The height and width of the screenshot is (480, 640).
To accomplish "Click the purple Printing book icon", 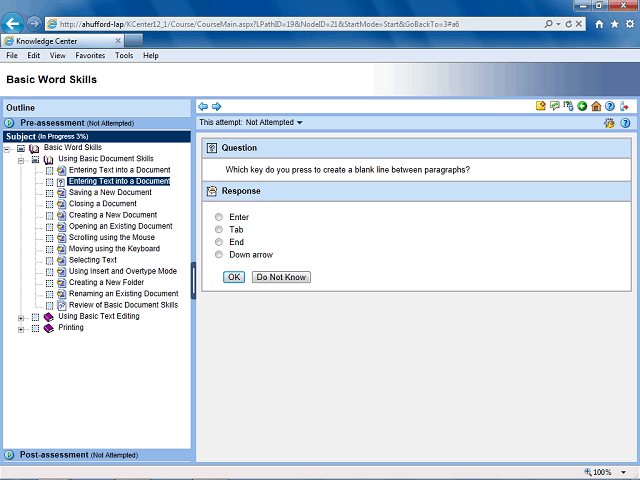I will point(49,328).
